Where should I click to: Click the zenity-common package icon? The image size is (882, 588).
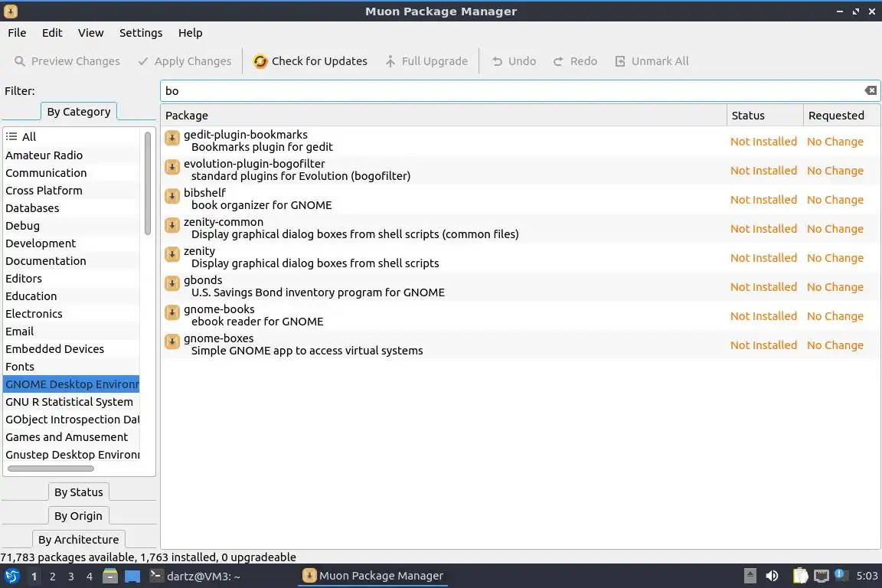(172, 225)
